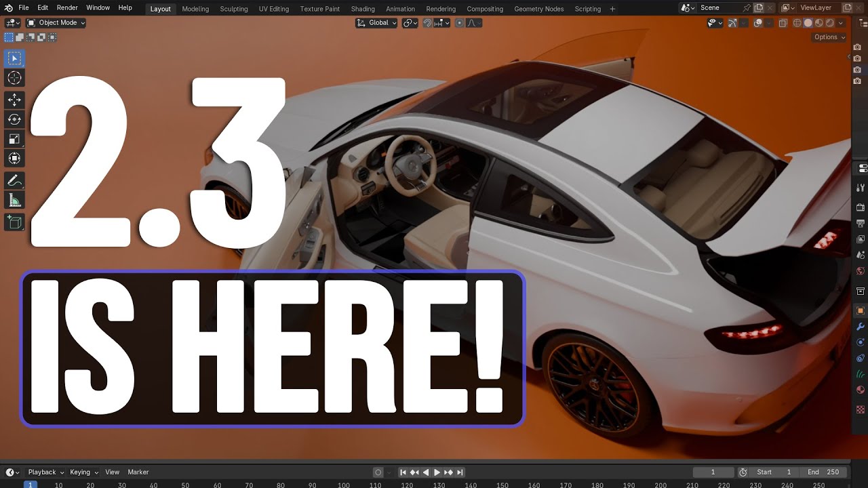This screenshot has height=488, width=868.
Task: Select the Transform tool
Action: pyautogui.click(x=14, y=159)
